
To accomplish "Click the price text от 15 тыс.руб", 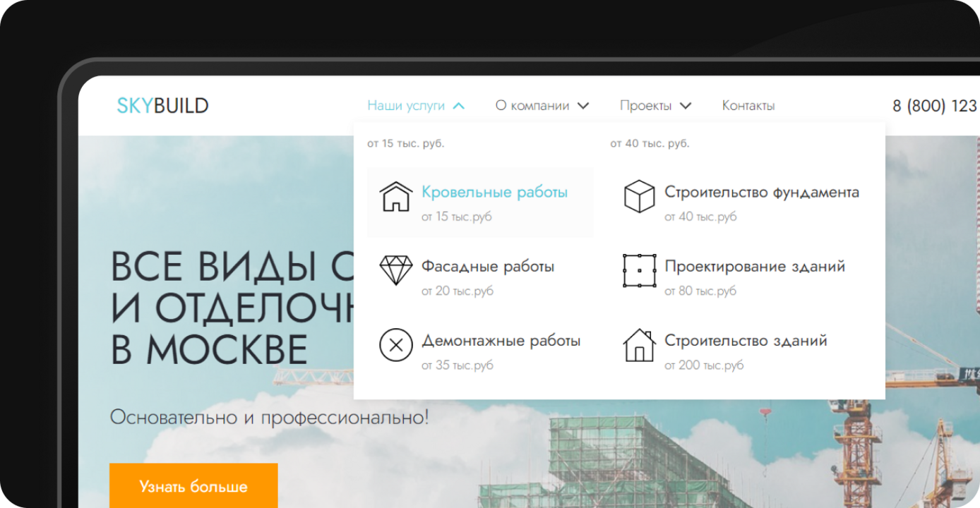I will pos(457,217).
